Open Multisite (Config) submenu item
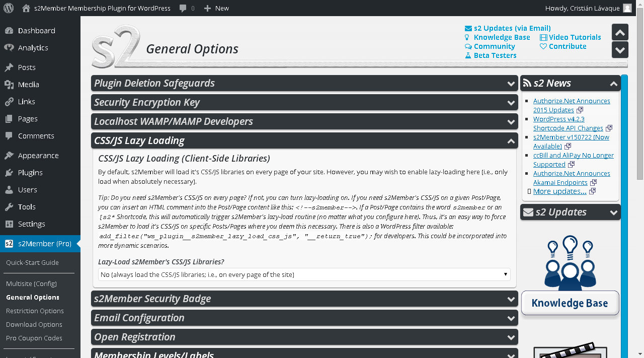The height and width of the screenshot is (358, 644). click(x=31, y=284)
